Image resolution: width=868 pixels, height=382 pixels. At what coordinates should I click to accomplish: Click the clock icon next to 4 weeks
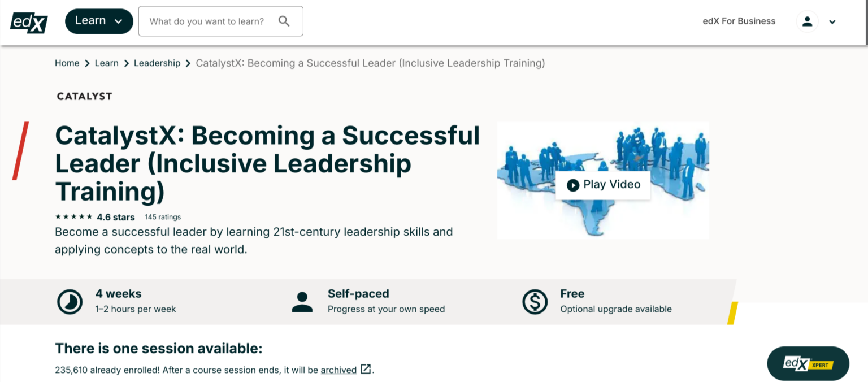point(70,301)
